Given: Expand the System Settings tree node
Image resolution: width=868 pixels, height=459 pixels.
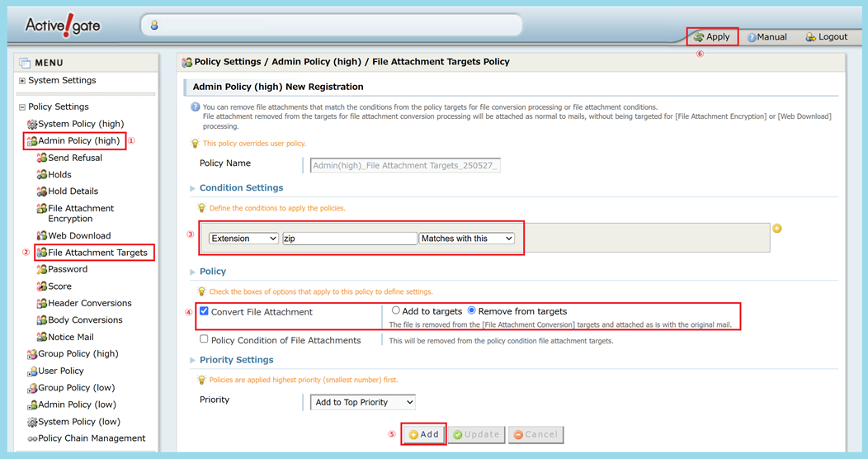Looking at the screenshot, I should [x=22, y=81].
